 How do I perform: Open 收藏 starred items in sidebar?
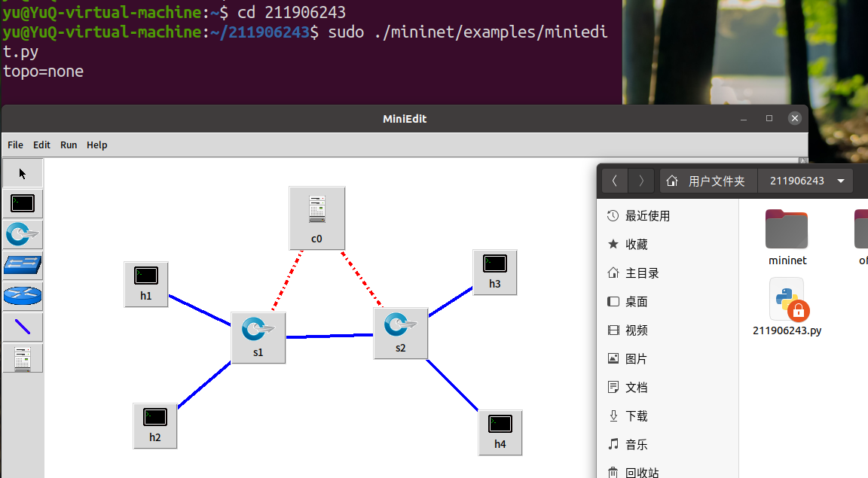(667, 245)
